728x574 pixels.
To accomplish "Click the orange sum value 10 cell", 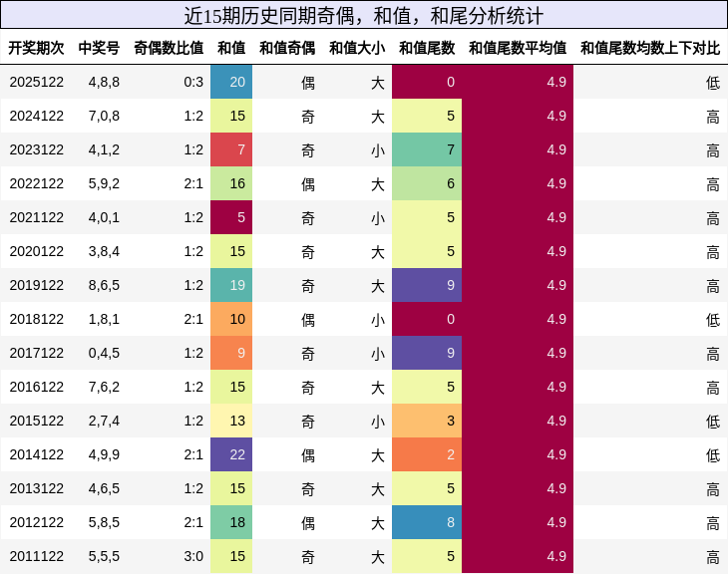I will pos(231,319).
